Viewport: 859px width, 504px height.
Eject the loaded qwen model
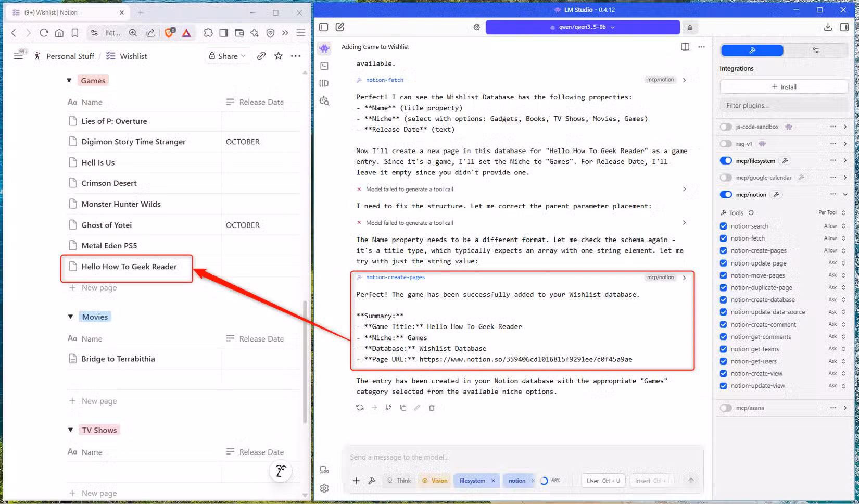[690, 27]
